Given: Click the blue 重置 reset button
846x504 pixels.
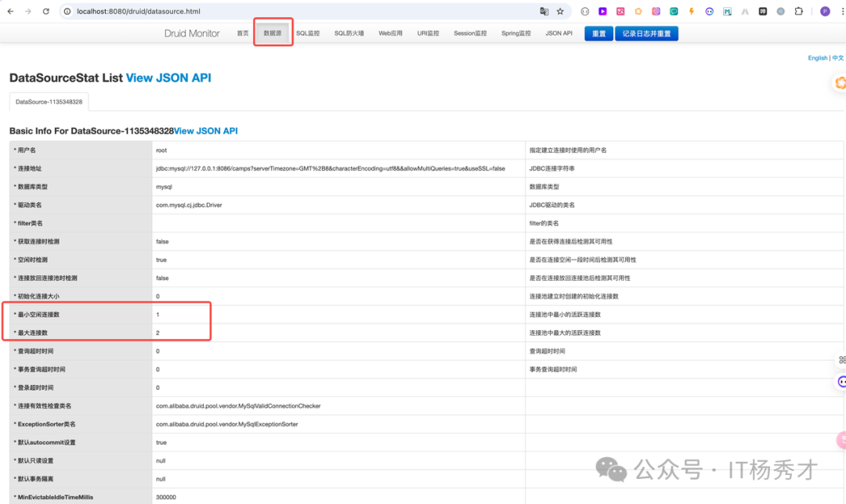Looking at the screenshot, I should [x=599, y=34].
